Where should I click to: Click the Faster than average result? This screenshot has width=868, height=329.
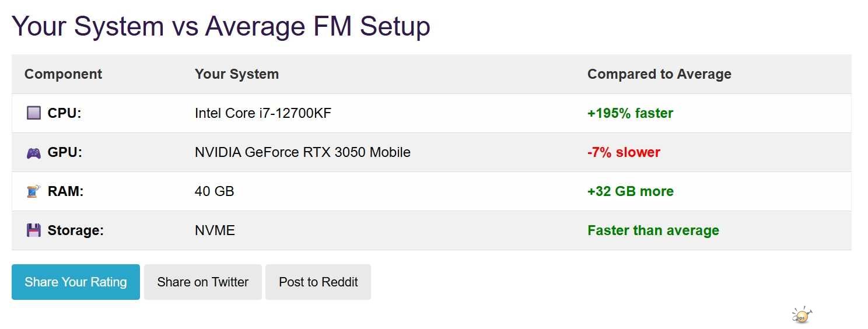[x=653, y=230]
